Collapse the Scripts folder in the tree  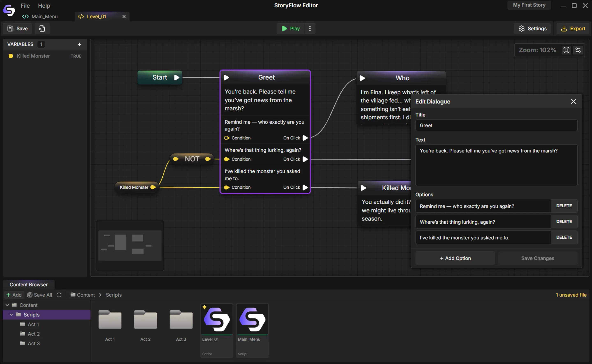click(11, 315)
